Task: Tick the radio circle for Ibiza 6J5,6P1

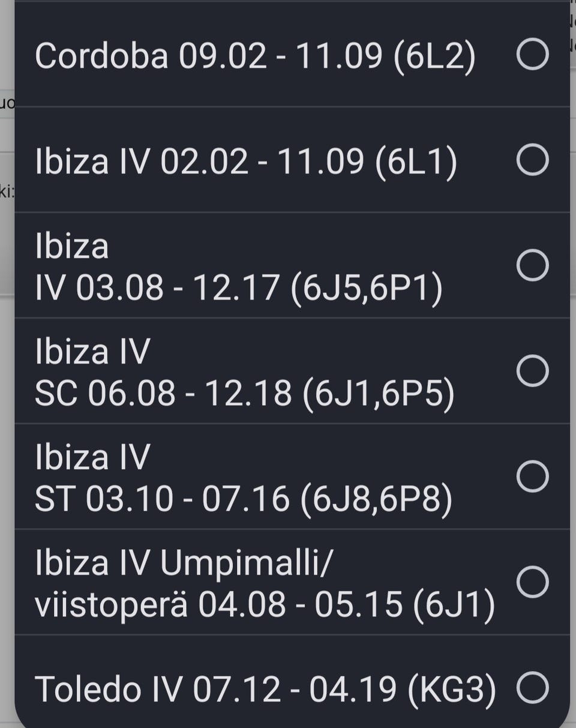Action: click(x=532, y=265)
